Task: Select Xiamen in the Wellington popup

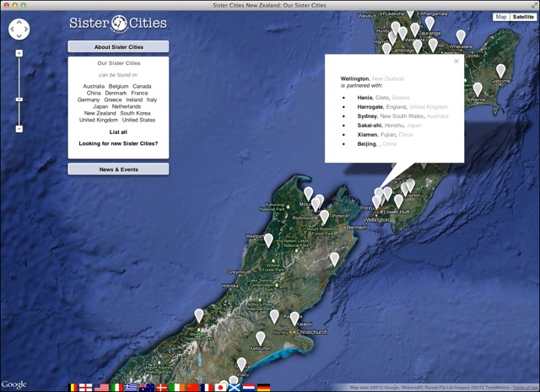Action: tap(368, 135)
